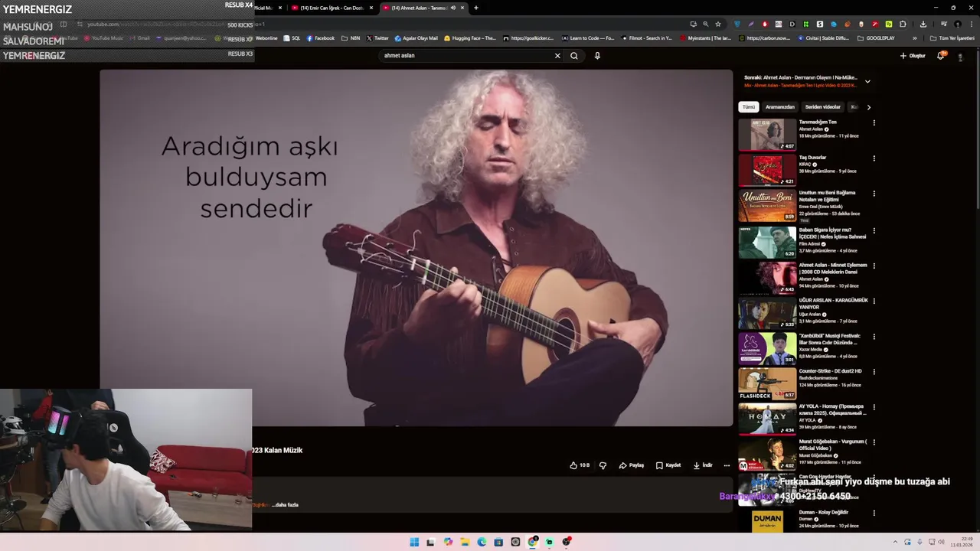Open options for the Tanımadığım Ten suggestion
The width and height of the screenshot is (980, 551).
click(x=874, y=122)
